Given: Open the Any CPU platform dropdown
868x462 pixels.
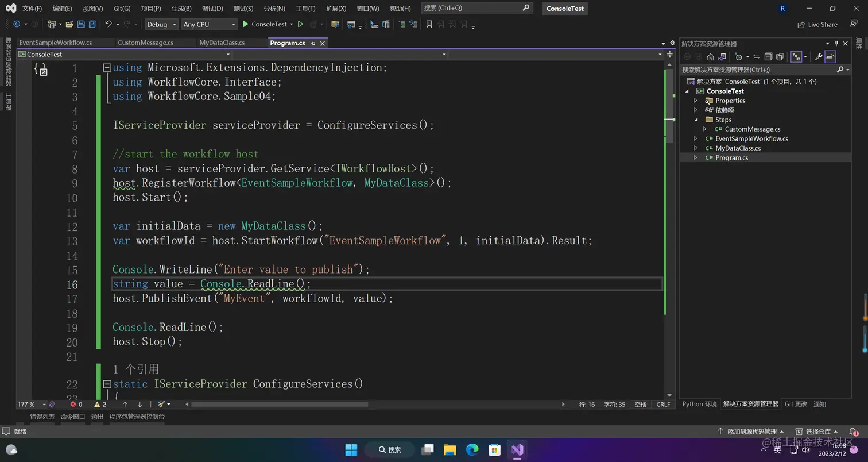Looking at the screenshot, I should point(209,24).
